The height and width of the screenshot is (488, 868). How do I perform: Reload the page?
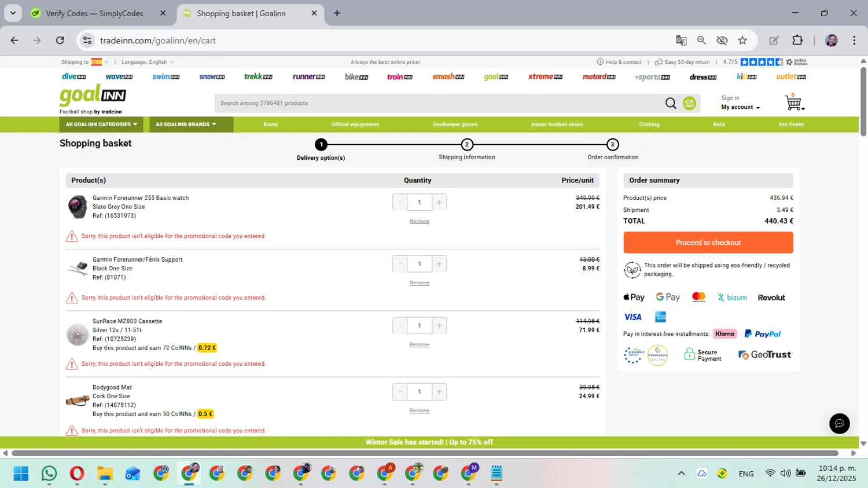click(60, 40)
